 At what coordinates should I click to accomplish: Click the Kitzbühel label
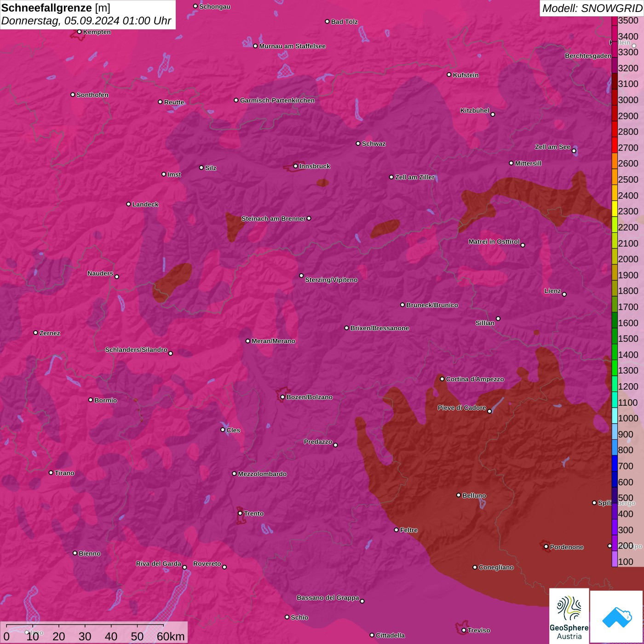tap(475, 110)
